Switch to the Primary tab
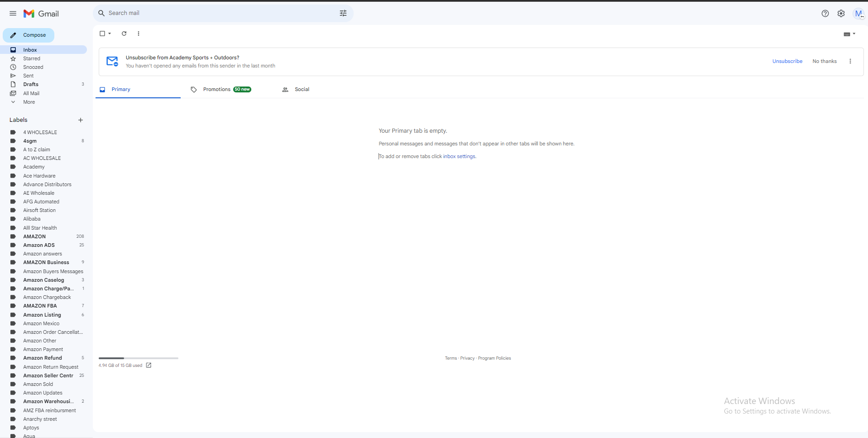This screenshot has height=438, width=868. [138, 90]
